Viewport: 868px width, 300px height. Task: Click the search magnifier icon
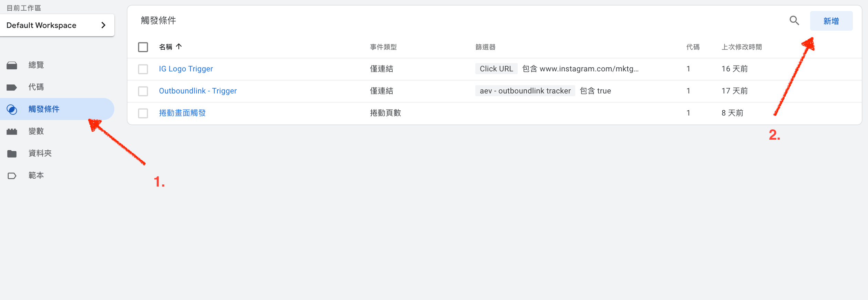[794, 21]
